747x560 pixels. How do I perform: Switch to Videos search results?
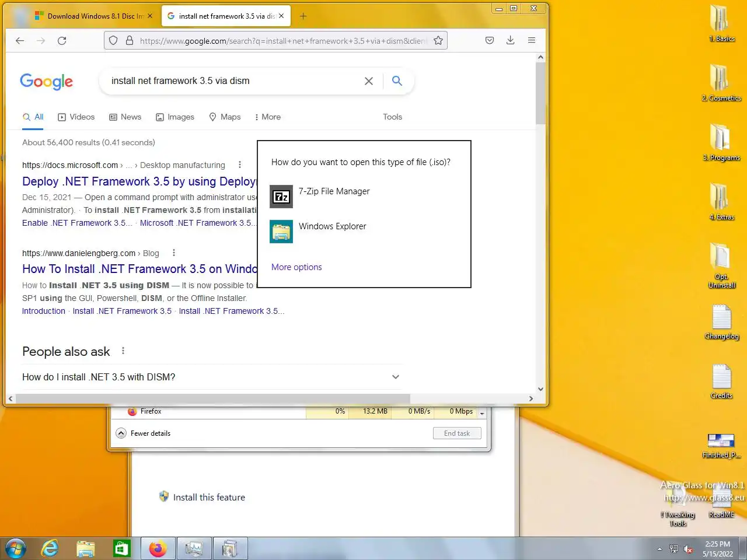[76, 117]
